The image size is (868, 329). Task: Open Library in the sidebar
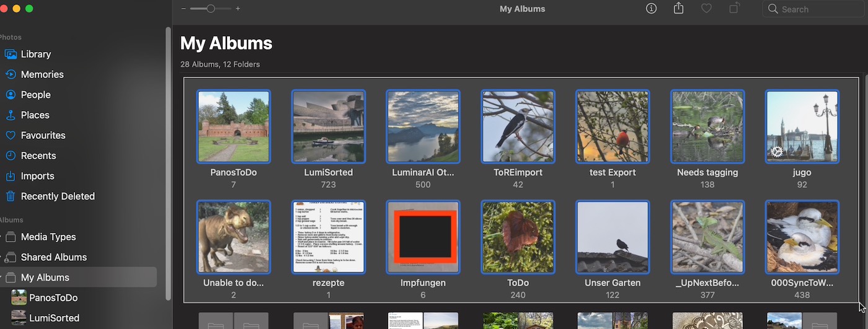click(x=36, y=54)
